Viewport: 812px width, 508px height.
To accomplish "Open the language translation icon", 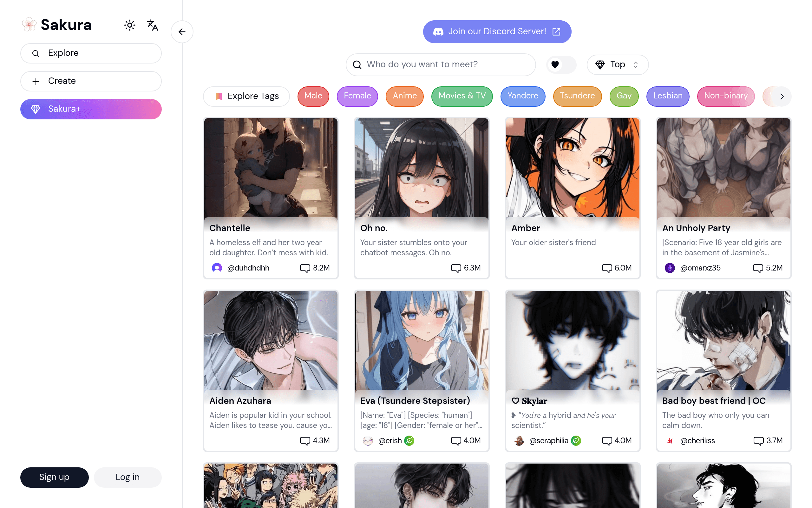I will (x=153, y=25).
